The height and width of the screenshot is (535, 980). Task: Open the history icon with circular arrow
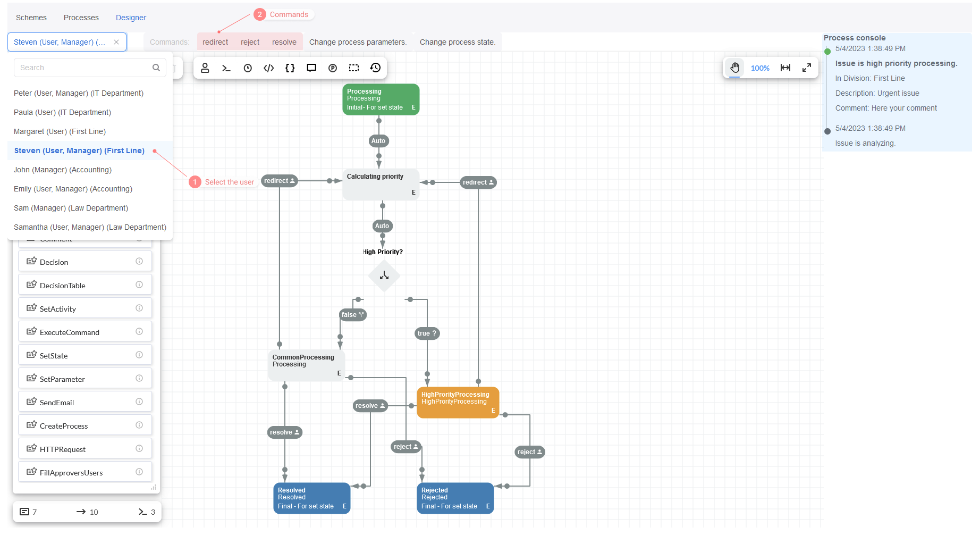point(375,68)
